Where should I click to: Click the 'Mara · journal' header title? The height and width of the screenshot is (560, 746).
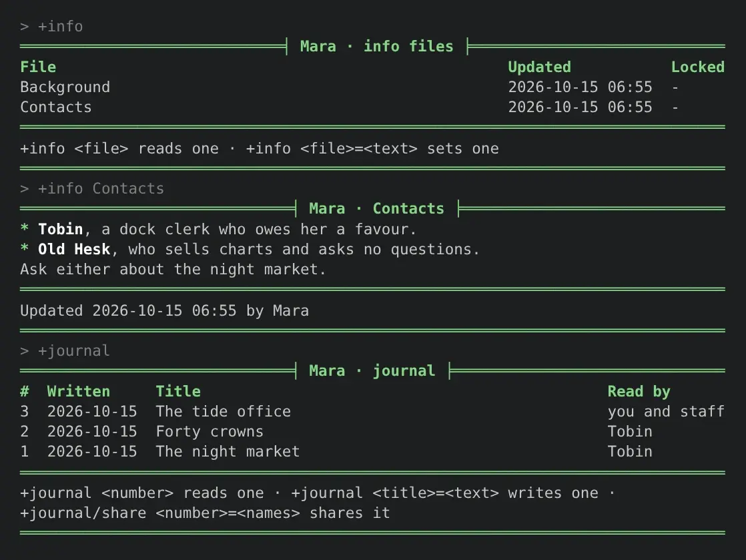pos(372,370)
